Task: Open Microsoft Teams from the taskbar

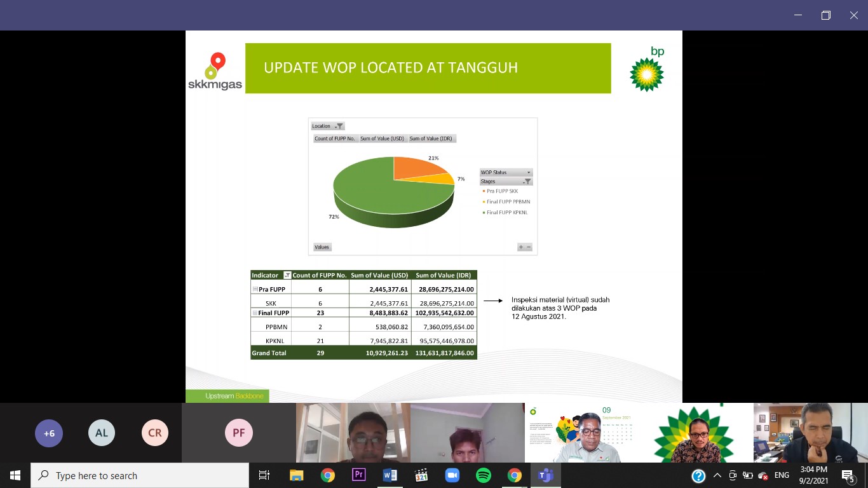Action: [545, 475]
